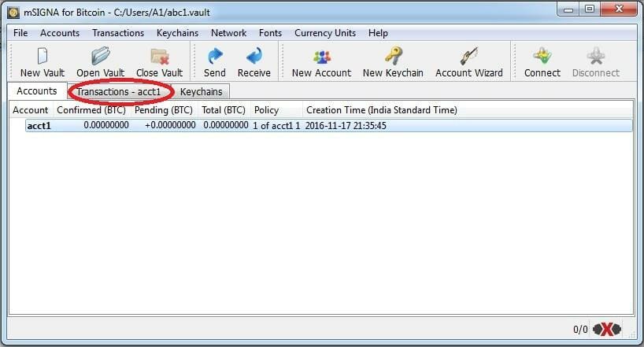Image resolution: width=644 pixels, height=347 pixels.
Task: Close the current vault via the Close Vault icon
Action: pos(159,56)
